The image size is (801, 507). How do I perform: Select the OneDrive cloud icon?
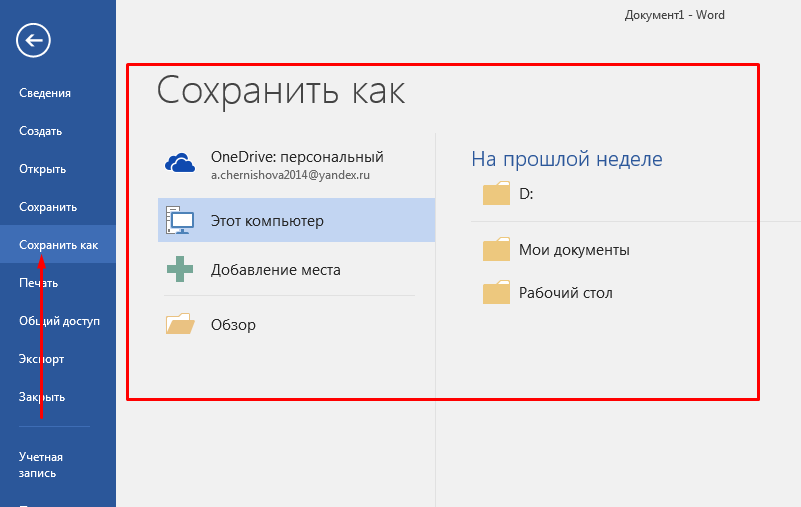pos(180,164)
